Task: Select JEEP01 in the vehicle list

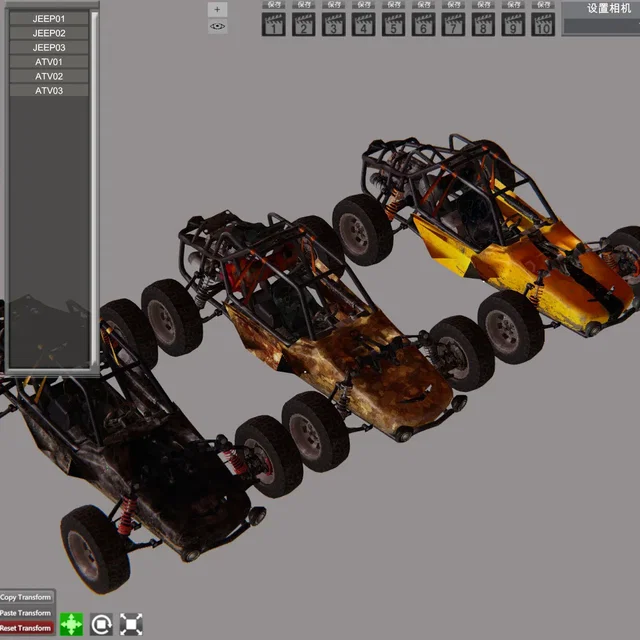Action: 49,19
